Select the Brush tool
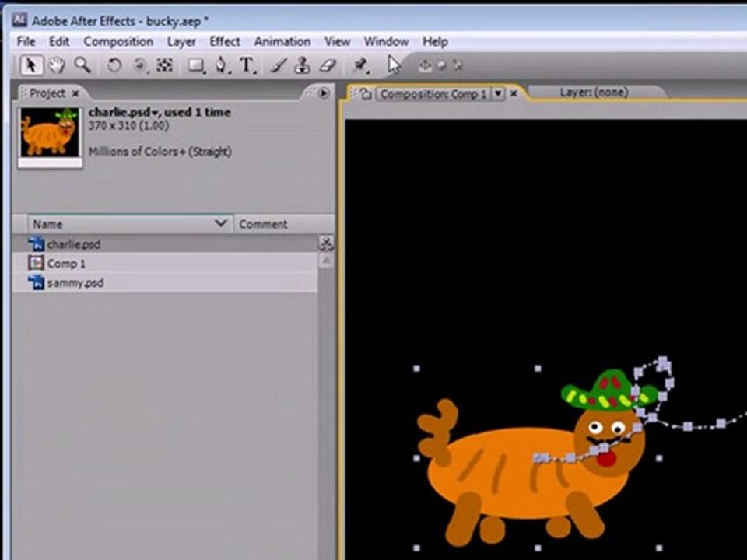Viewport: 747px width, 560px height. (x=279, y=65)
